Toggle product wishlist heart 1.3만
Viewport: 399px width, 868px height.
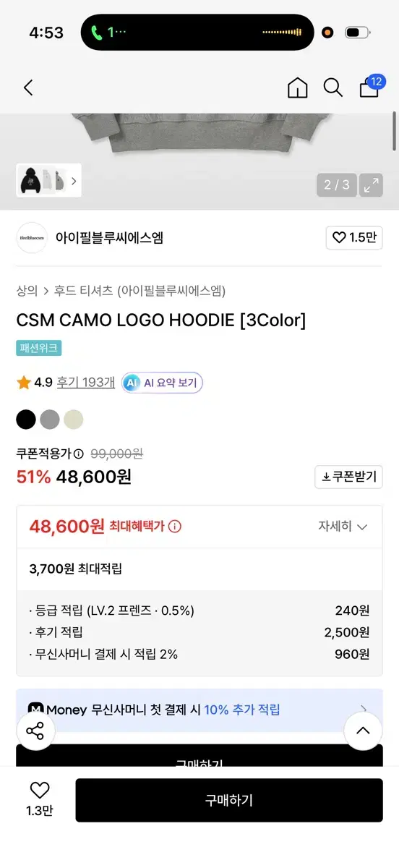(x=39, y=800)
